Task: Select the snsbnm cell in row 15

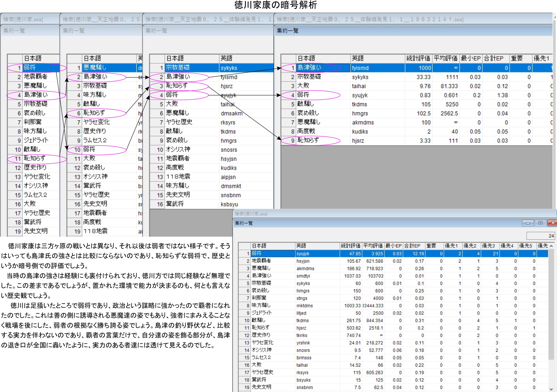Action: click(246, 195)
